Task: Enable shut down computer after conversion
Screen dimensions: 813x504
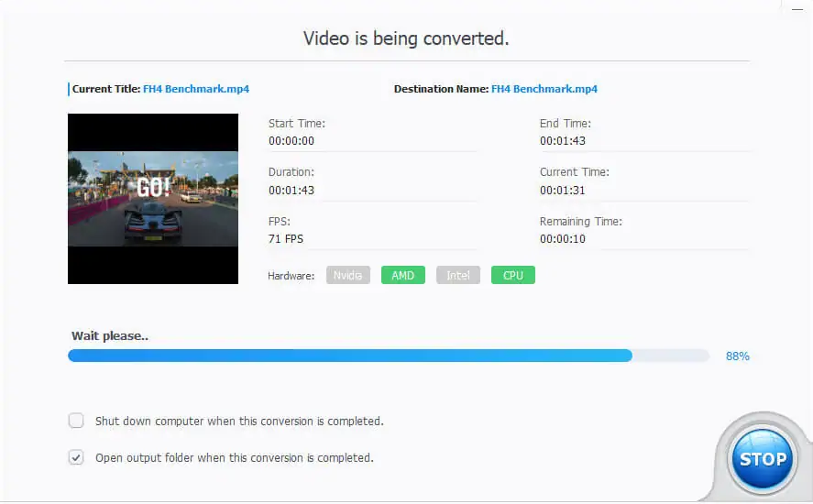Action: [76, 422]
